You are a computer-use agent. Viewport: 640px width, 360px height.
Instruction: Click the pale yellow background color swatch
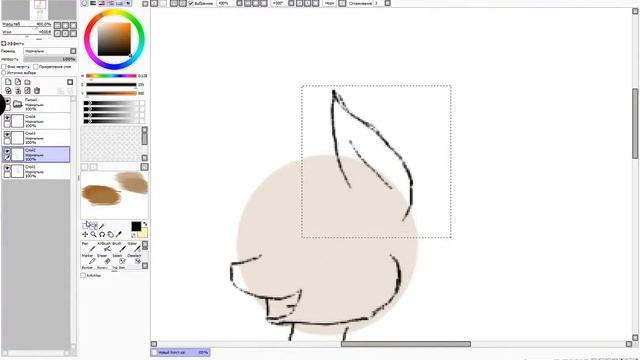(143, 233)
